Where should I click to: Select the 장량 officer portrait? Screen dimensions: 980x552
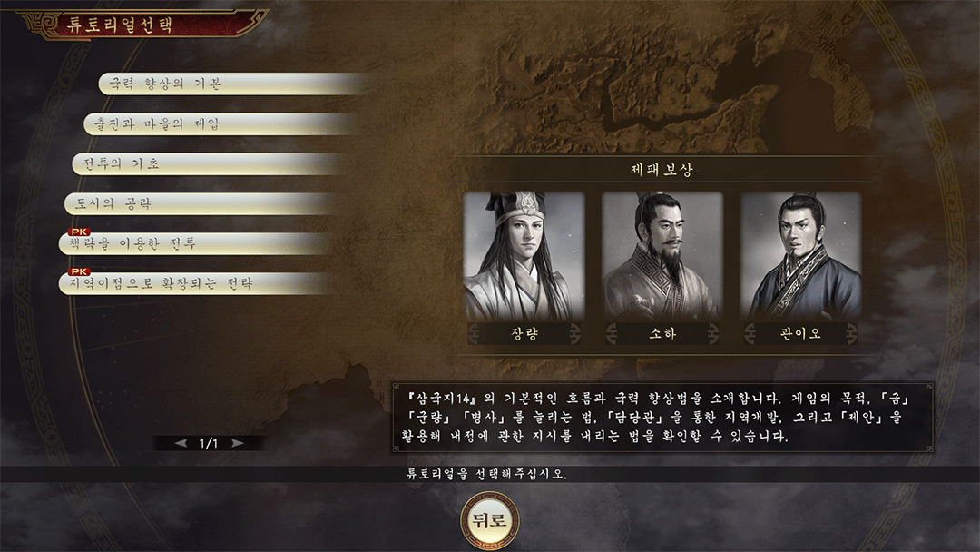(x=524, y=256)
